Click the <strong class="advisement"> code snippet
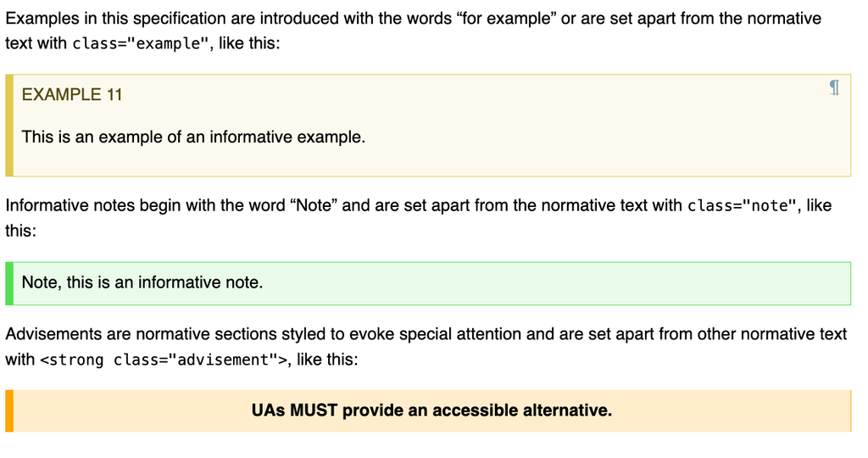868x458 pixels. click(164, 360)
